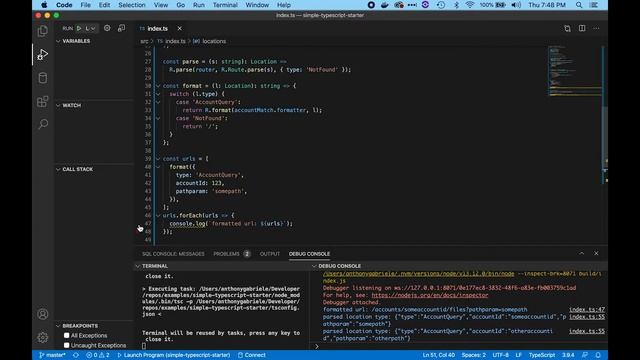The width and height of the screenshot is (640, 360).
Task: Click Launch Program (simple-typescript-starter) in status bar
Action: point(173,355)
